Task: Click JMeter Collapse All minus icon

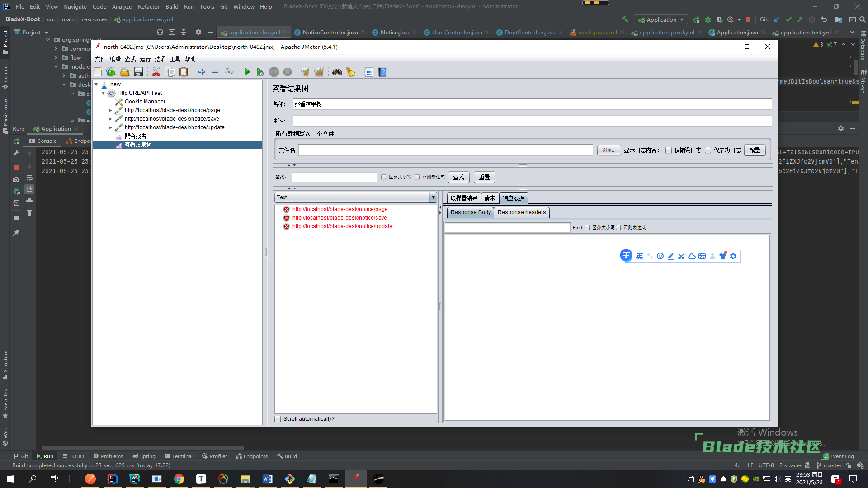Action: point(215,72)
